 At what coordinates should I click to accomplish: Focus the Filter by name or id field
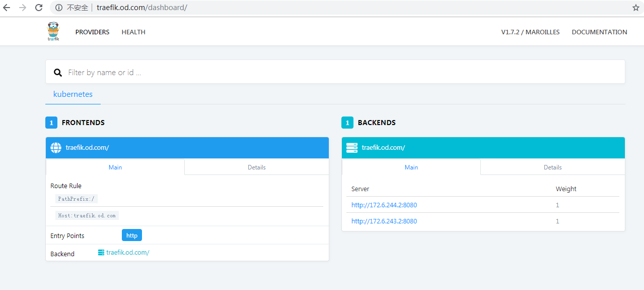click(x=335, y=72)
